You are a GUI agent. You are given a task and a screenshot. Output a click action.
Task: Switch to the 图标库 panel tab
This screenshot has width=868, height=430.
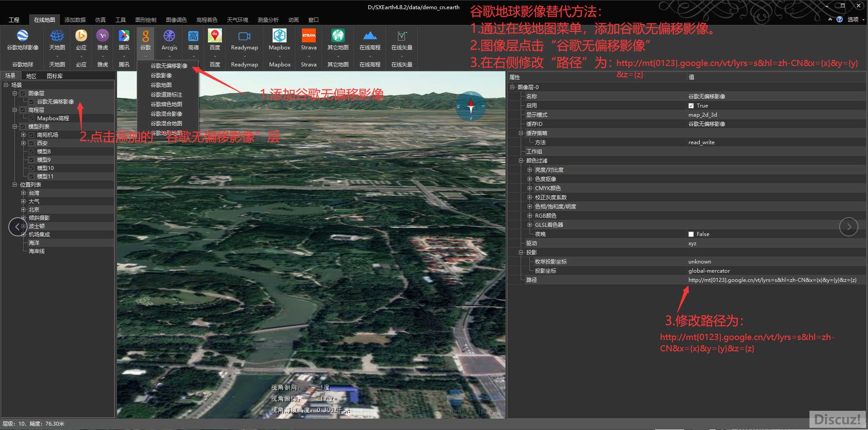[55, 76]
